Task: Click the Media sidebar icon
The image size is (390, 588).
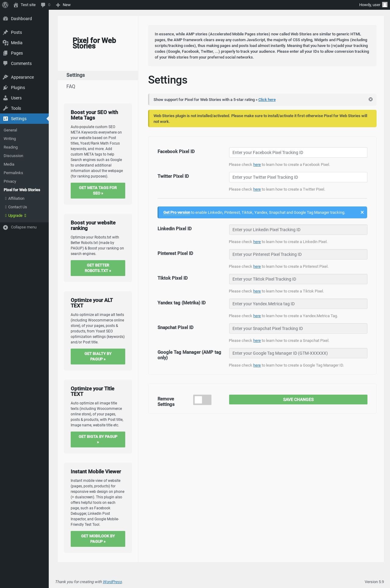Action: (5, 43)
